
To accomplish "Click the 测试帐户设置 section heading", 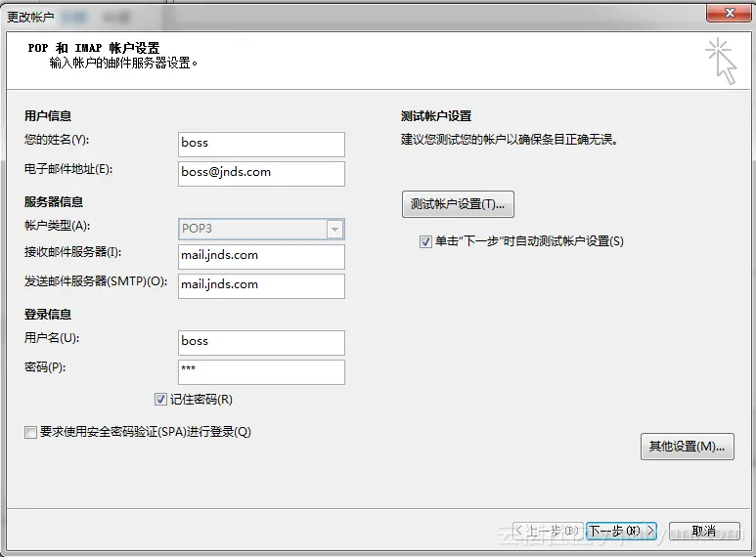I will tap(436, 116).
